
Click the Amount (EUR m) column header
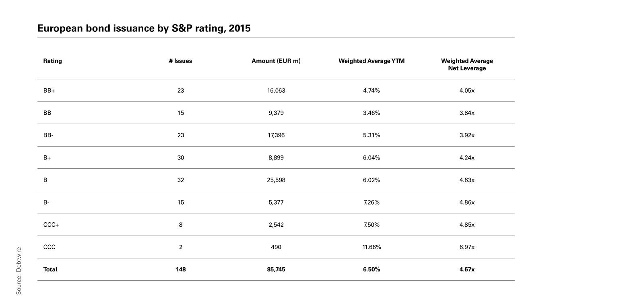[x=276, y=61]
